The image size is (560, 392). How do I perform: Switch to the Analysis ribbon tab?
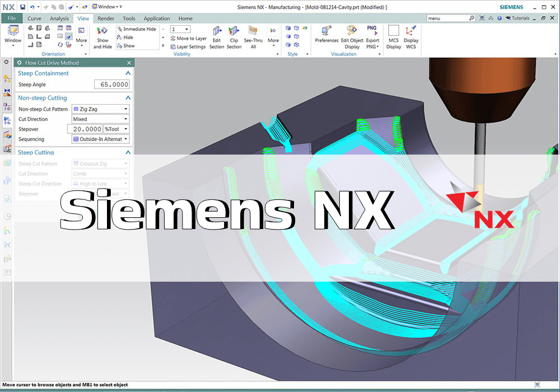[x=59, y=18]
